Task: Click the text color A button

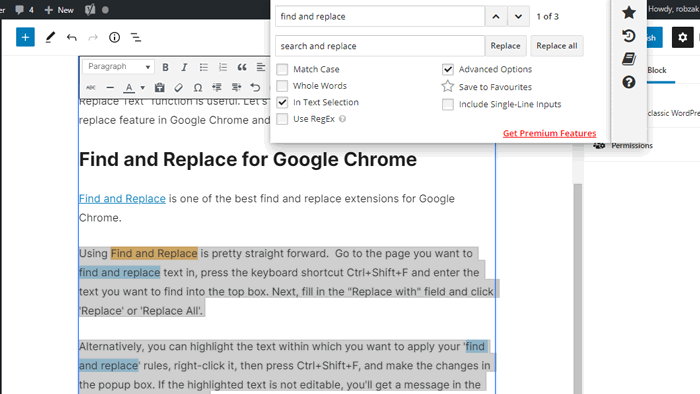Action: click(x=129, y=87)
